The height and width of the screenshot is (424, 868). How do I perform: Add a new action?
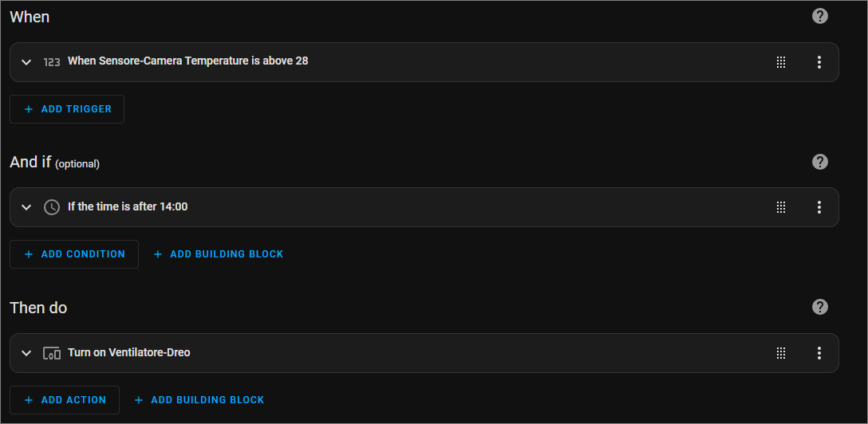point(65,399)
